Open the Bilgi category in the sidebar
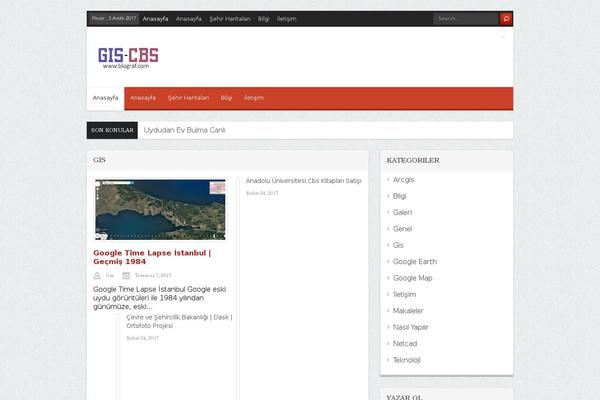Image resolution: width=600 pixels, height=400 pixels. pyautogui.click(x=399, y=196)
